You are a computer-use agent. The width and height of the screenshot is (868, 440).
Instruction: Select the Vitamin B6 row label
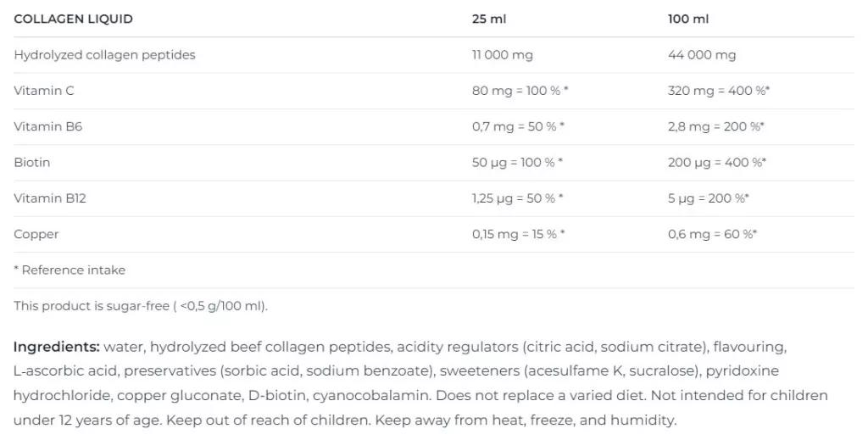47,126
